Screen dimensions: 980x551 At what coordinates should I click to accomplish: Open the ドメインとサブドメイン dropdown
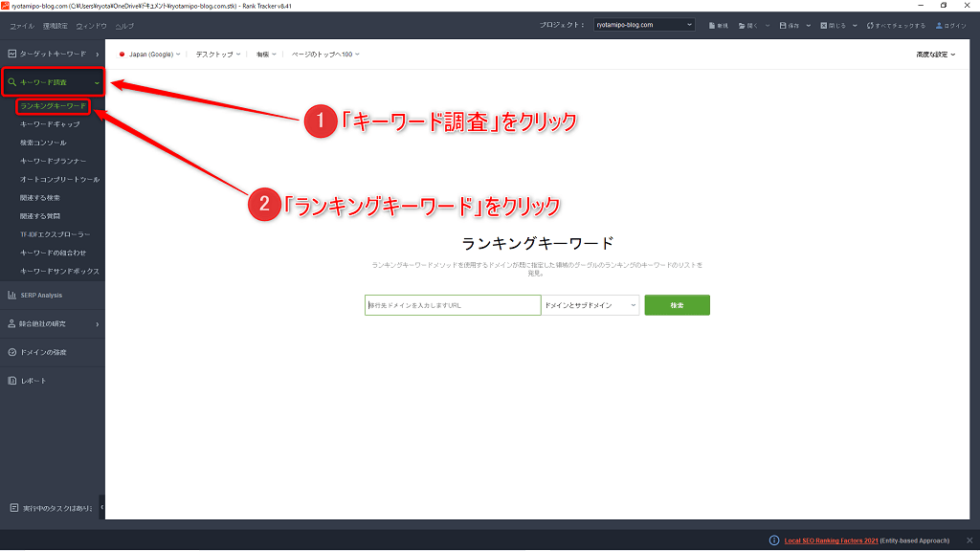coord(590,305)
